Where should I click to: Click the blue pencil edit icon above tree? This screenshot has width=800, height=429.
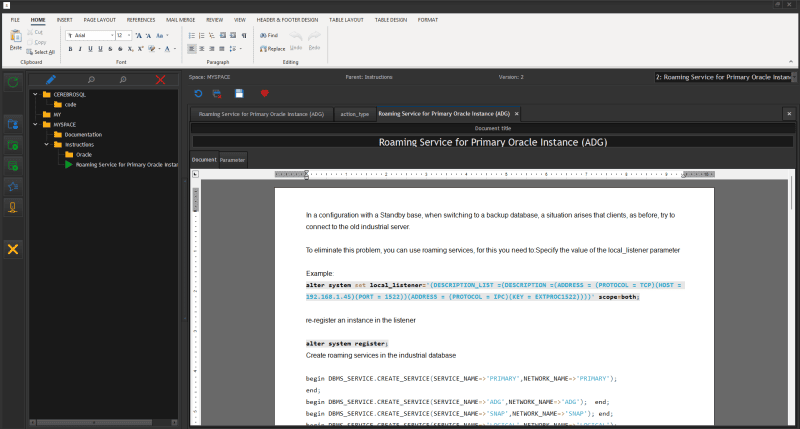[51, 80]
